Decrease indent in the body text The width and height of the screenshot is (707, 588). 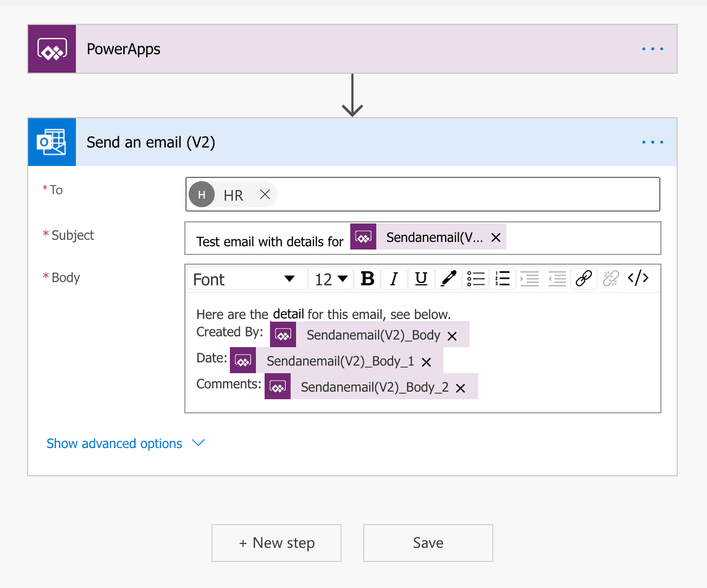[557, 279]
